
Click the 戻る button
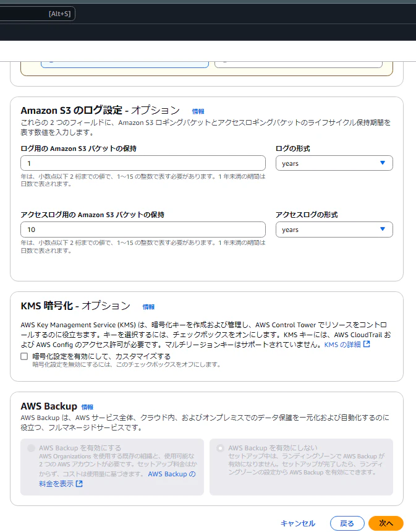[347, 523]
